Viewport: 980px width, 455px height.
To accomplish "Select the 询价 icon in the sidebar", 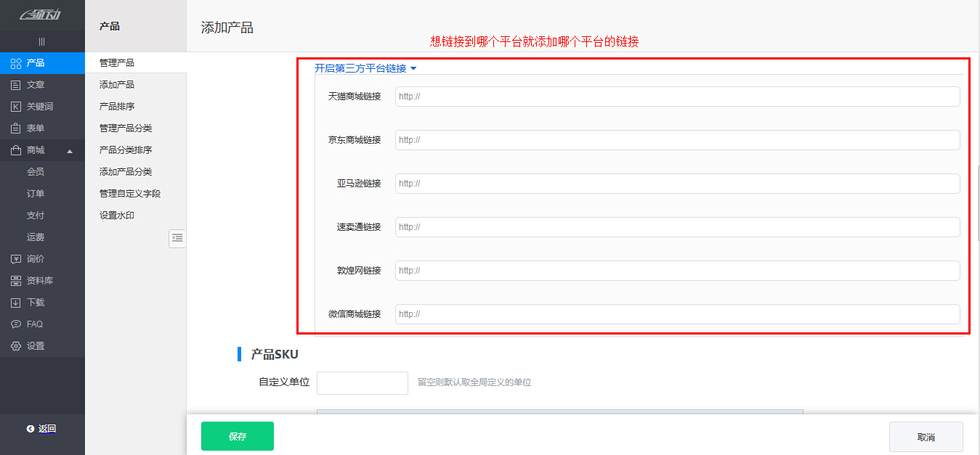I will [16, 258].
